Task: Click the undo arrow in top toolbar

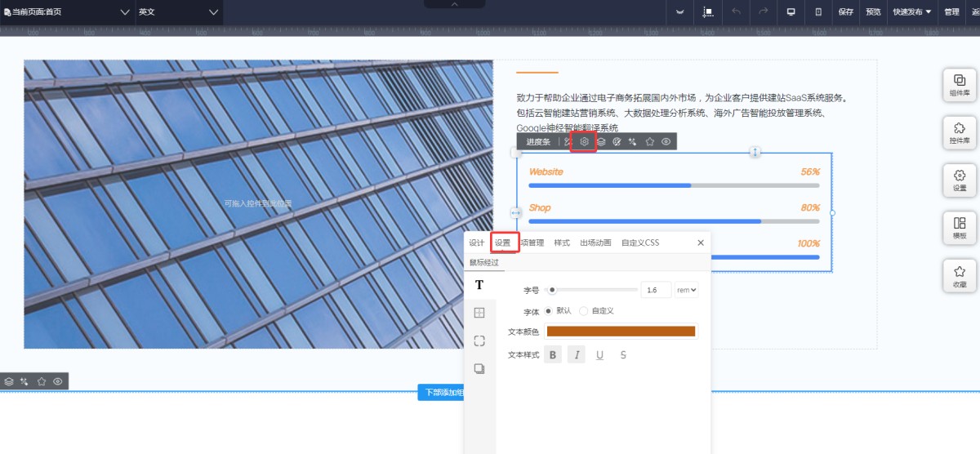Action: point(736,12)
